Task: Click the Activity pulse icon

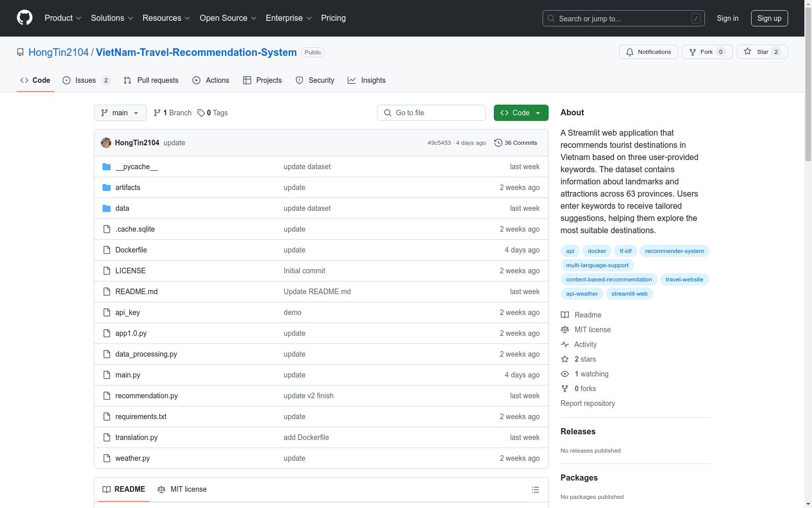Action: tap(565, 344)
